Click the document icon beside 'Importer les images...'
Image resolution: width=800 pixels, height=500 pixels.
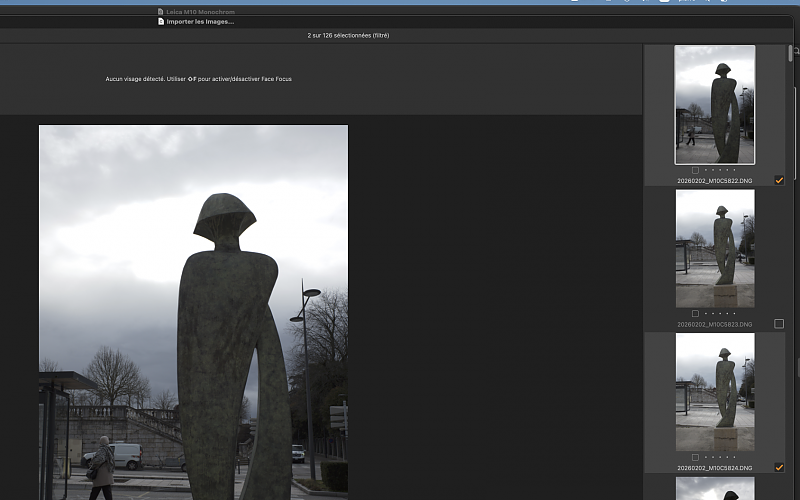click(161, 21)
